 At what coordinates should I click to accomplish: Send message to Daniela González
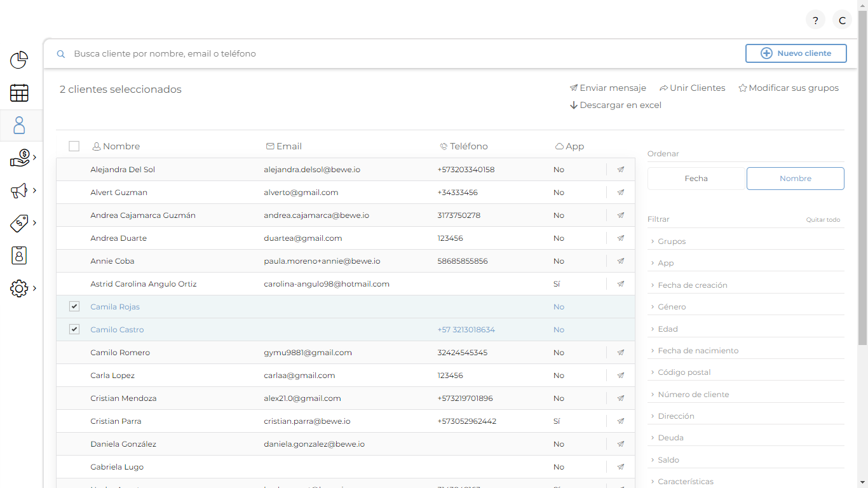point(621,444)
